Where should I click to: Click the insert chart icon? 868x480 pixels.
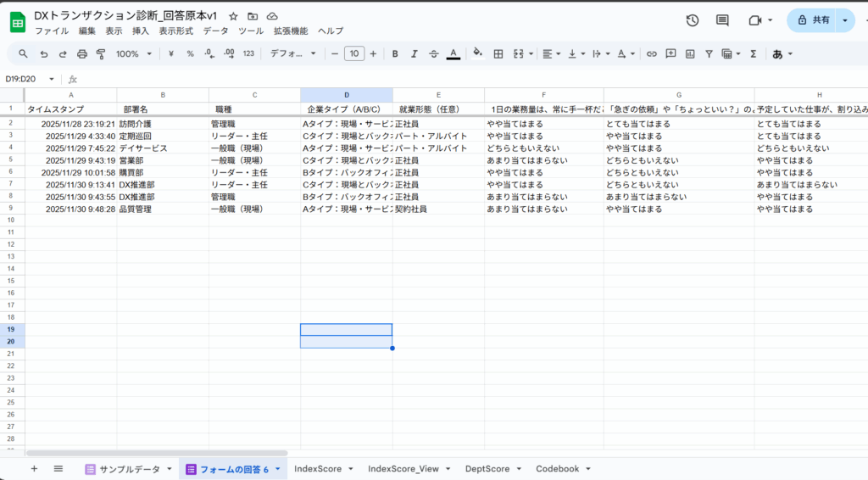[690, 53]
